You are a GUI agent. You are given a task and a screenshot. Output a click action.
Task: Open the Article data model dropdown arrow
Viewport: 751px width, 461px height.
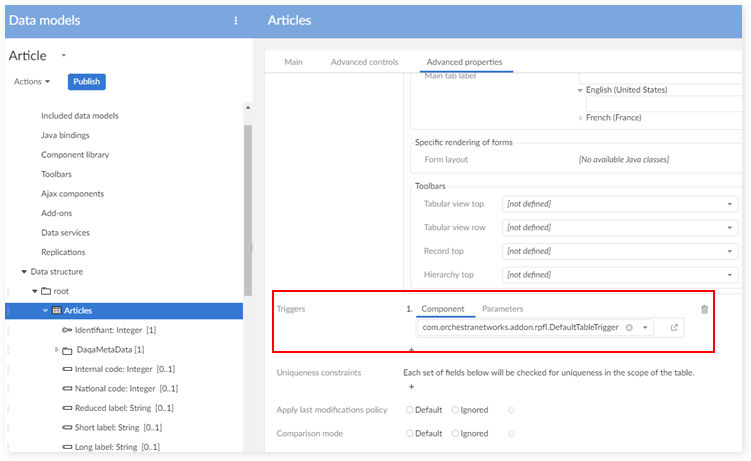tap(63, 56)
